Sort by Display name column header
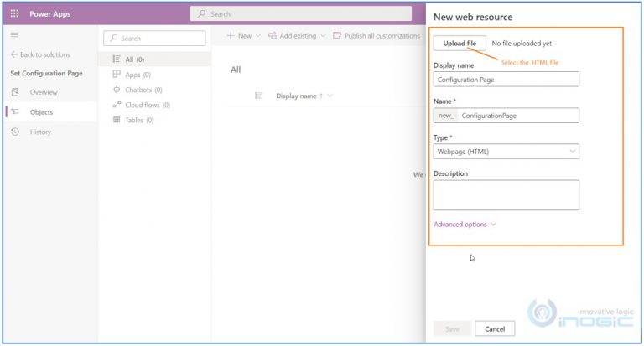Image resolution: width=644 pixels, height=346 pixels. [296, 96]
